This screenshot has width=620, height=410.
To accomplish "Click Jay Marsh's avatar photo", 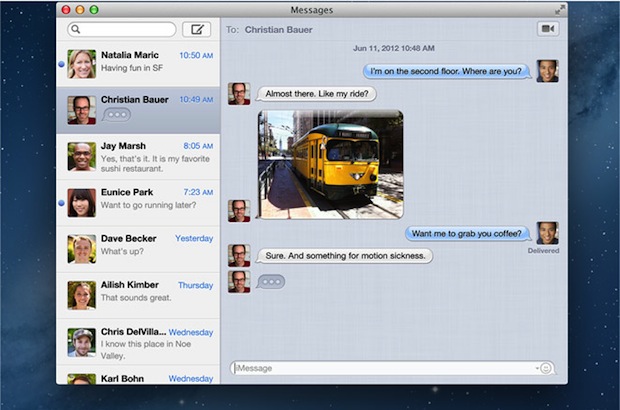I will [x=81, y=157].
